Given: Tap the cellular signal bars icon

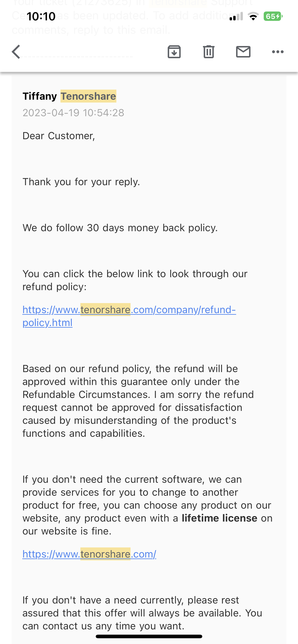Looking at the screenshot, I should click(x=236, y=17).
